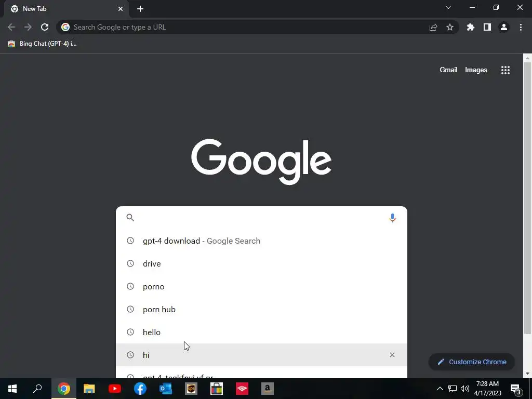The width and height of the screenshot is (532, 399).
Task: Open the Windows Start menu
Action: point(12,389)
